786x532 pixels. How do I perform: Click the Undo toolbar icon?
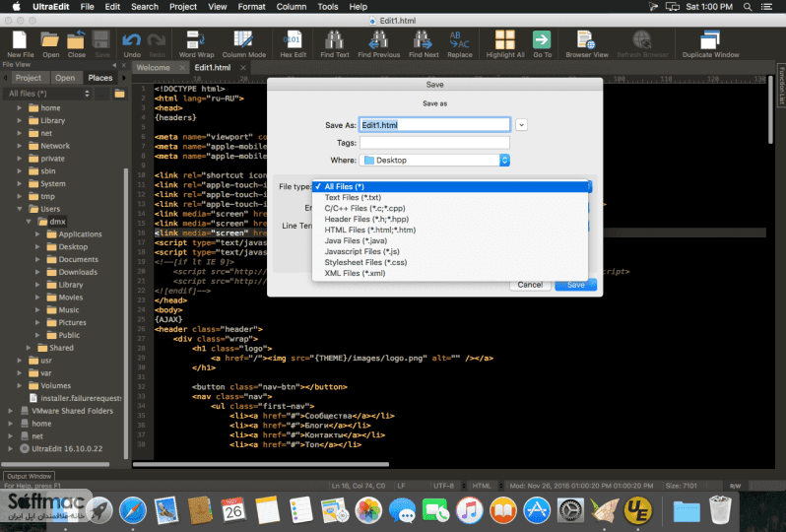click(x=132, y=43)
